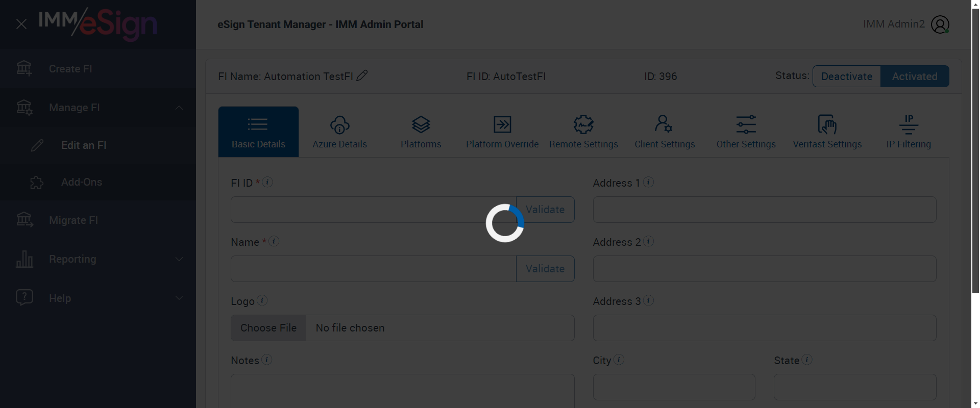Collapse the Manage FI menu chevron
Image resolution: width=980 pixels, height=408 pixels.
point(179,108)
